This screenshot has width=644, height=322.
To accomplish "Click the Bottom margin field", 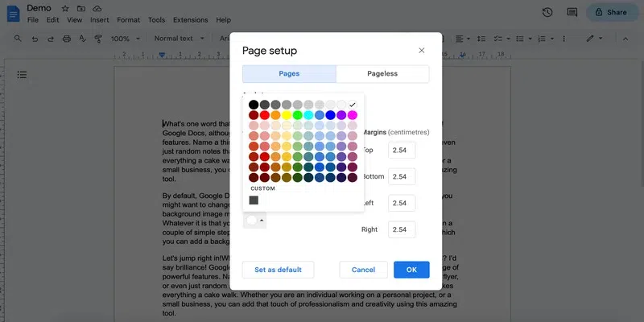I will (x=402, y=176).
